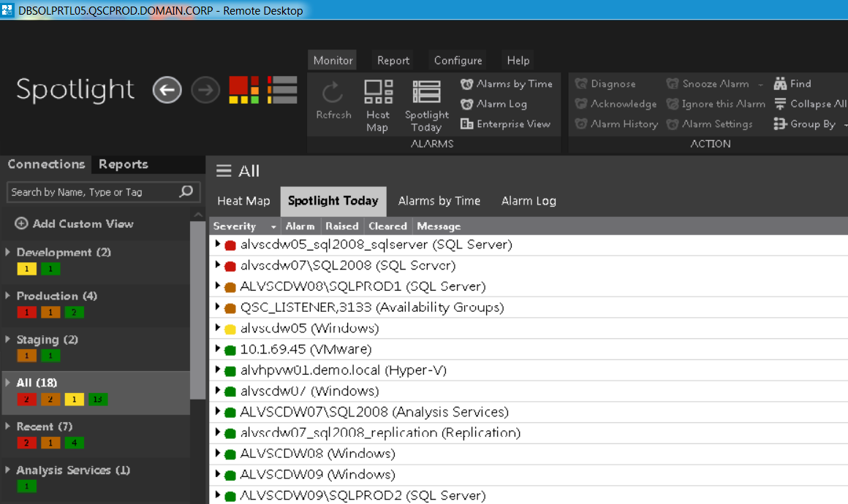
Task: Click the Remote Desktop title bar icon
Action: [7, 9]
